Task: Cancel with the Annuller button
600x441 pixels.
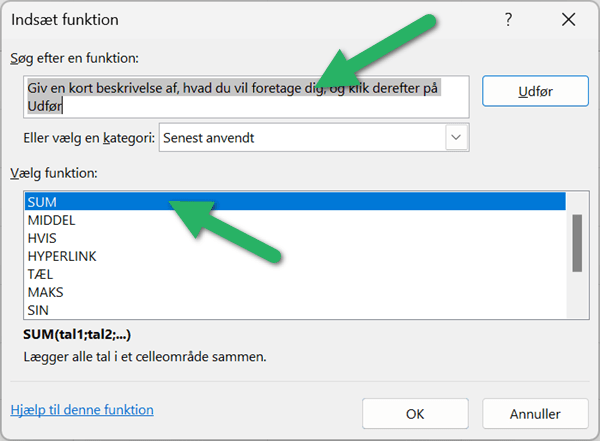Action: [535, 412]
